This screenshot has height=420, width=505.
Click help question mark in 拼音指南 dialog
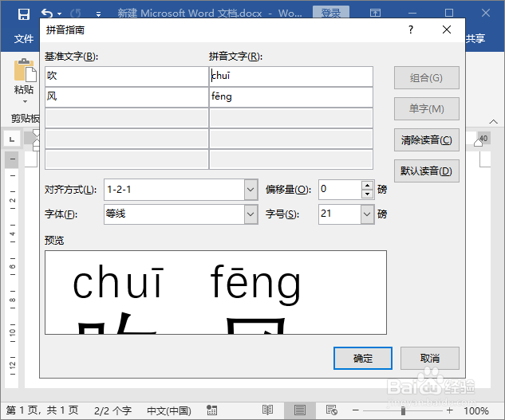click(x=411, y=30)
